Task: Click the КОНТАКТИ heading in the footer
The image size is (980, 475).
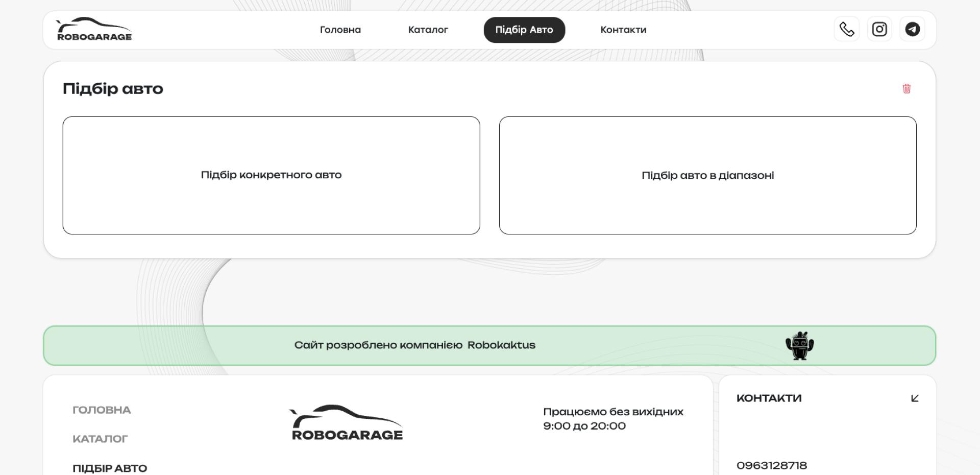Action: (x=769, y=398)
